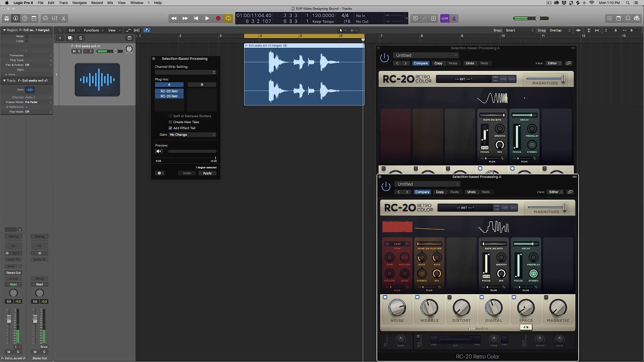This screenshot has height=362, width=644.
Task: Toggle power button on upper RC-20 plugin window
Action: [x=384, y=58]
